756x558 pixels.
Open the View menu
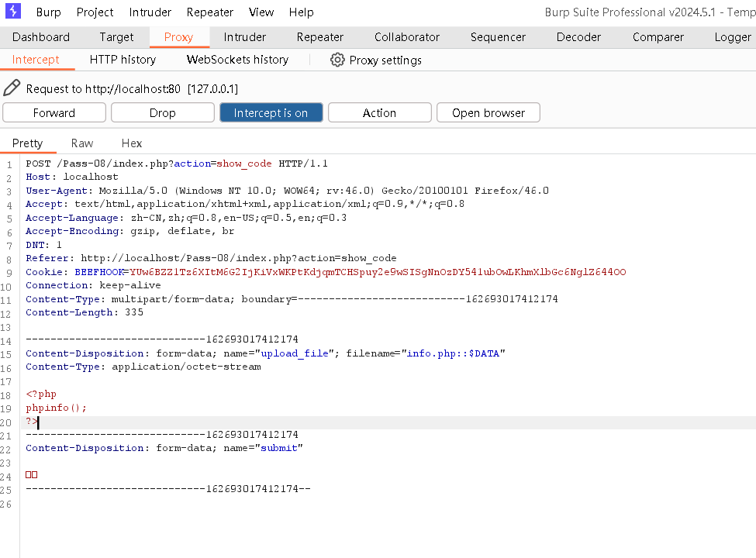click(x=261, y=12)
